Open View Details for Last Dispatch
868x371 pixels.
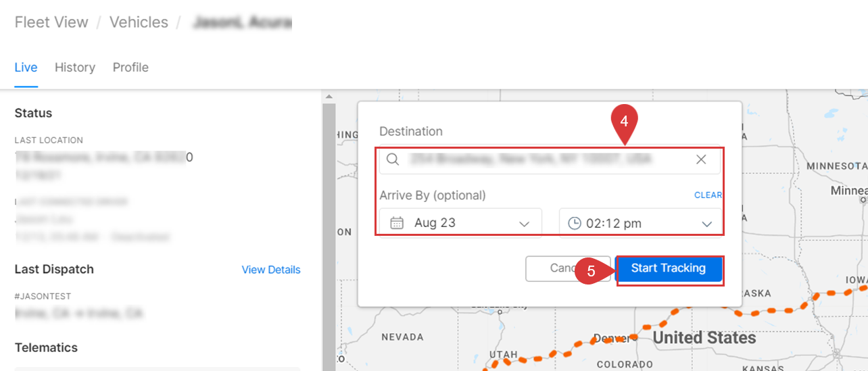pos(271,270)
